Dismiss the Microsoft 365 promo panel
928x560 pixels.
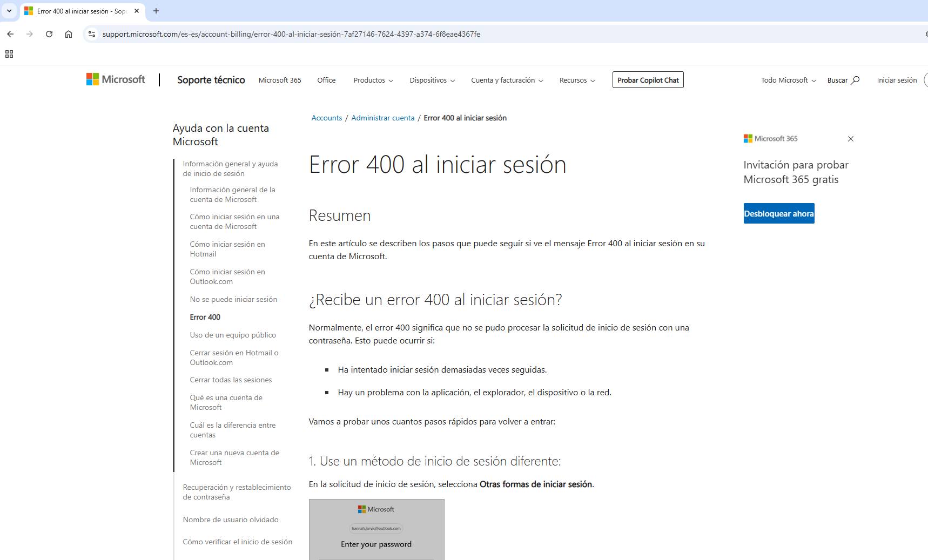click(851, 139)
